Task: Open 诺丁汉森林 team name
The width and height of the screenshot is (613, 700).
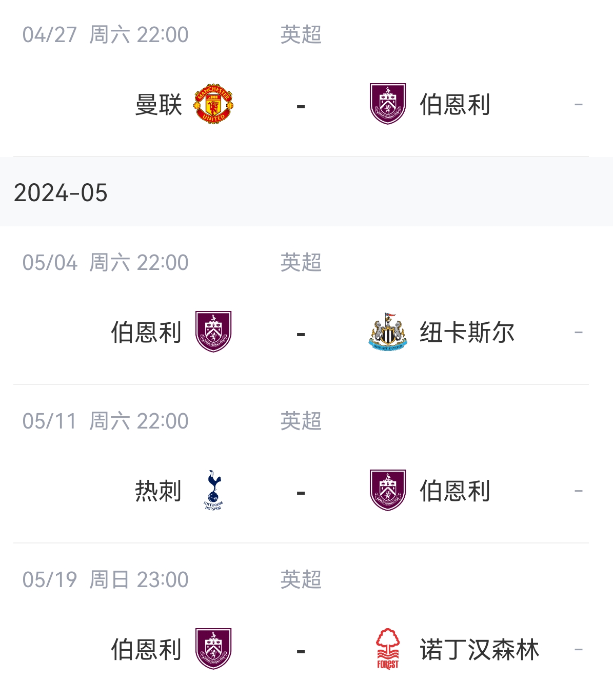Action: pyautogui.click(x=480, y=650)
